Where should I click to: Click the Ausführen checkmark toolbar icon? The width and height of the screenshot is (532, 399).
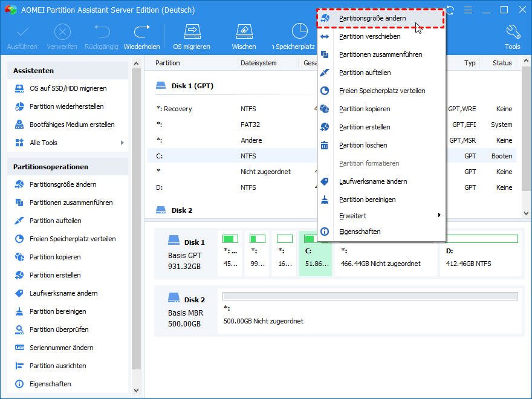pos(22,33)
